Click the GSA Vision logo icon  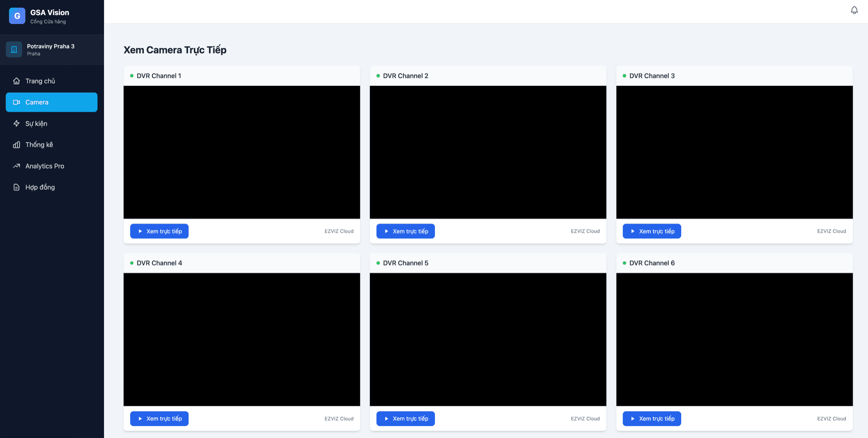pos(17,15)
